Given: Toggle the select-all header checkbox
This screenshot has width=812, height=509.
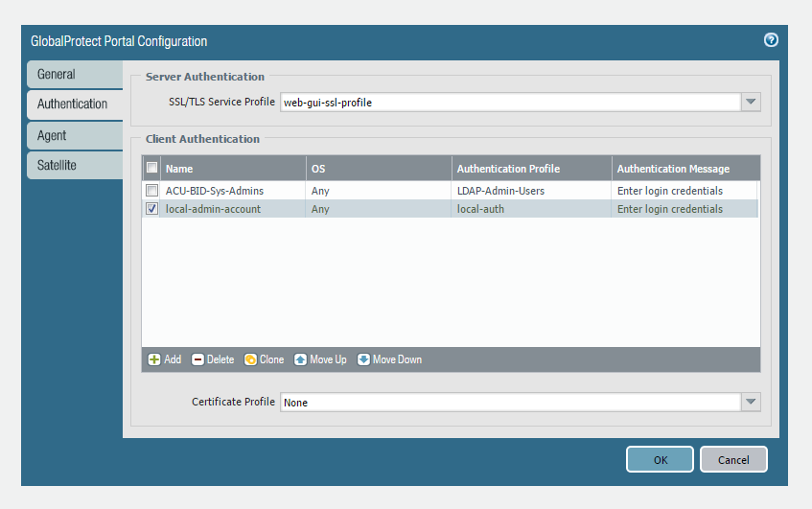Looking at the screenshot, I should [x=152, y=168].
